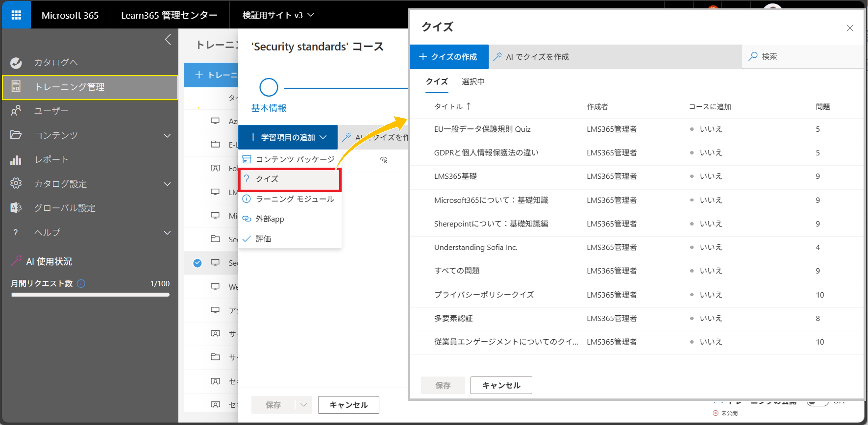
Task: Switch to the 選択中 tab
Action: (x=473, y=81)
